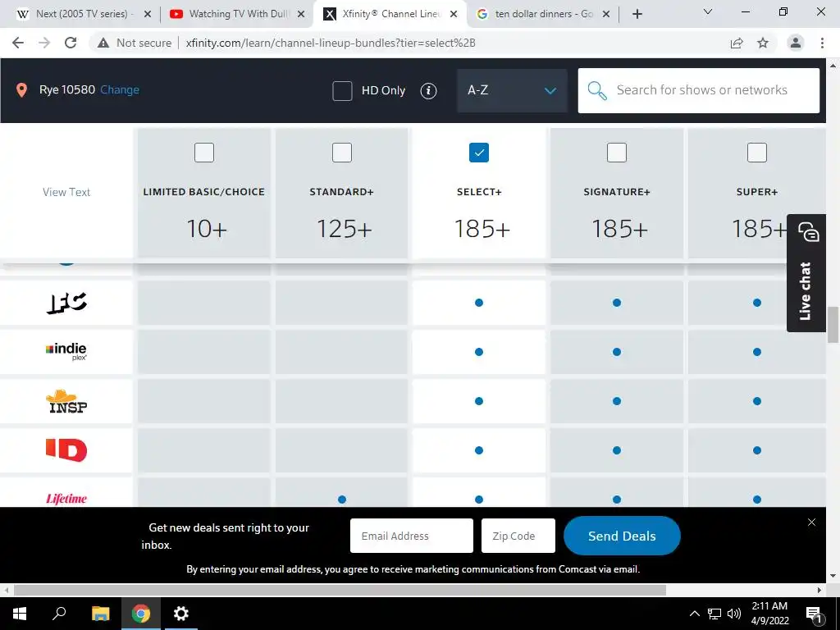Click the browser address bar URL

[331, 43]
